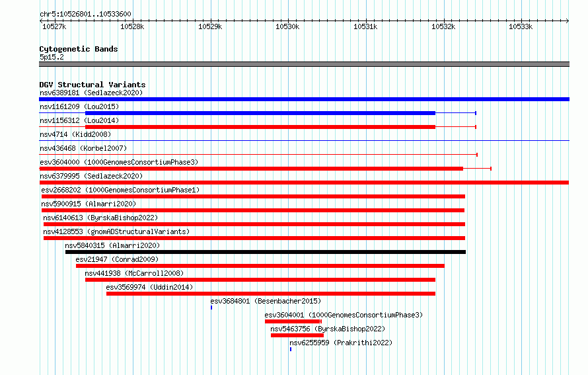
Task: Click the 10533k ruler tick label
Action: [521, 26]
